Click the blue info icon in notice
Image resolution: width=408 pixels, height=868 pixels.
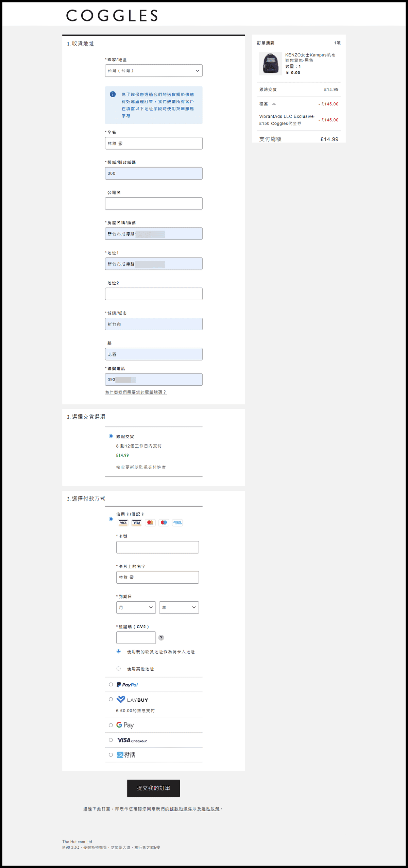tap(113, 94)
